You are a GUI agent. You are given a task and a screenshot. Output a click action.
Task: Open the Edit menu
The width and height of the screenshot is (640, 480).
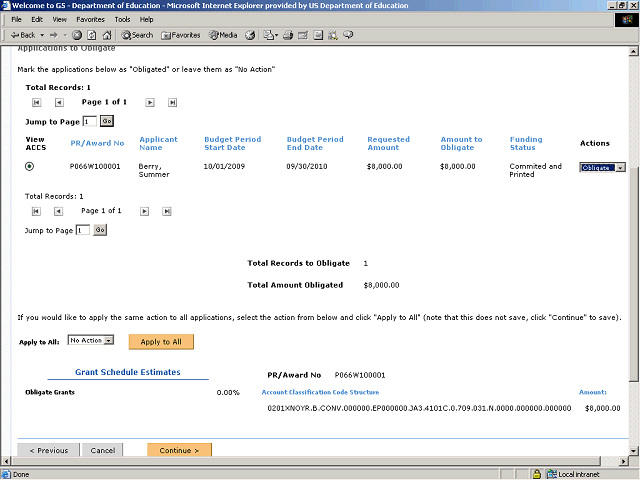[x=37, y=19]
